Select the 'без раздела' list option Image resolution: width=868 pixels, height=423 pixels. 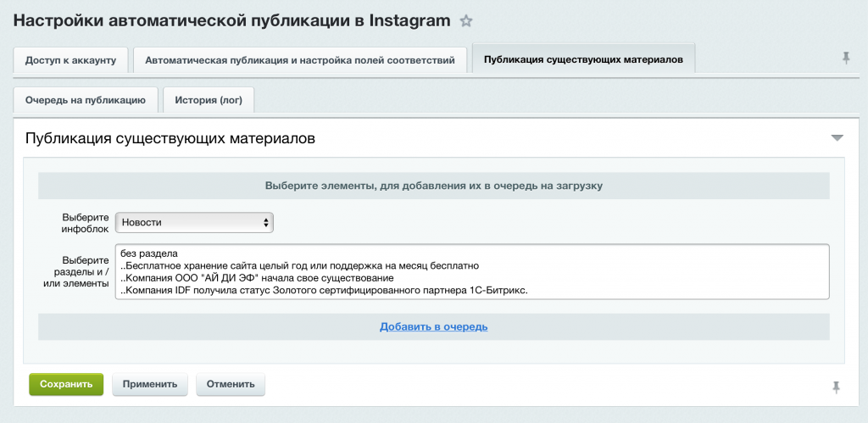tap(148, 253)
